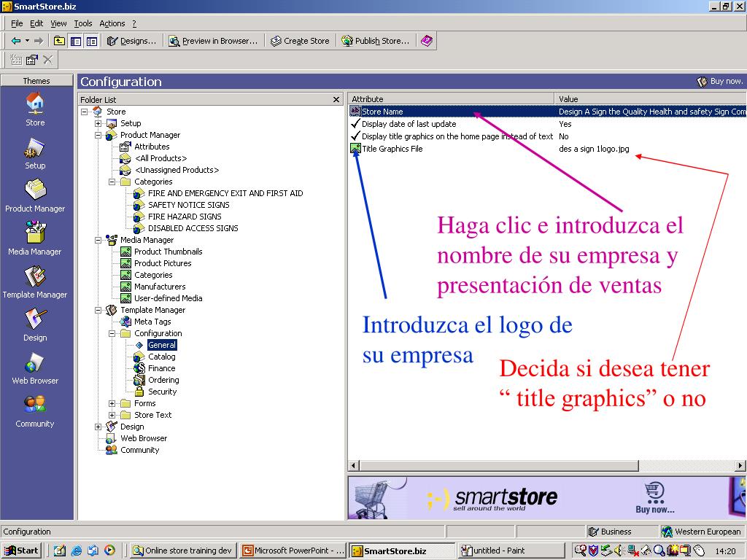
Task: Close the Folder List pane
Action: tap(336, 99)
